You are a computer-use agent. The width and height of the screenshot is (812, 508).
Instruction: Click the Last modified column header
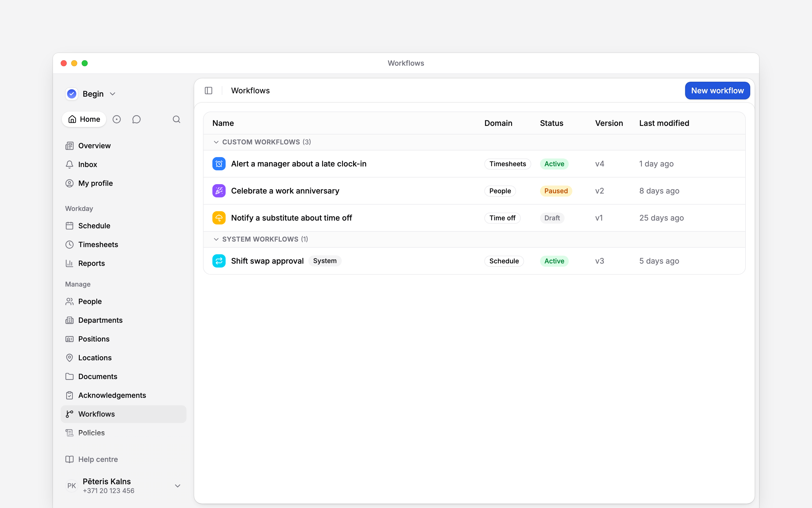click(664, 123)
